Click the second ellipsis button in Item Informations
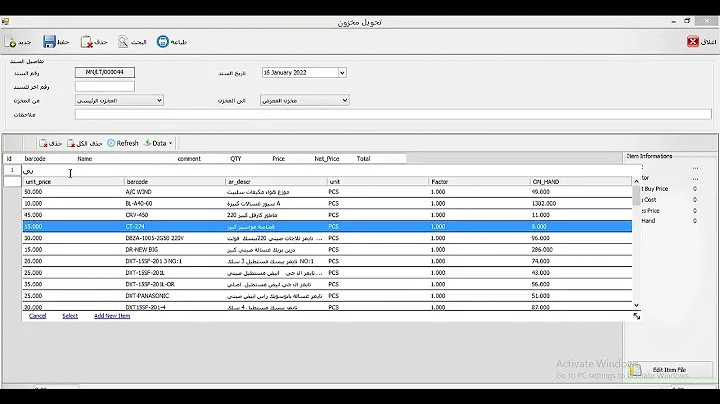 click(695, 179)
